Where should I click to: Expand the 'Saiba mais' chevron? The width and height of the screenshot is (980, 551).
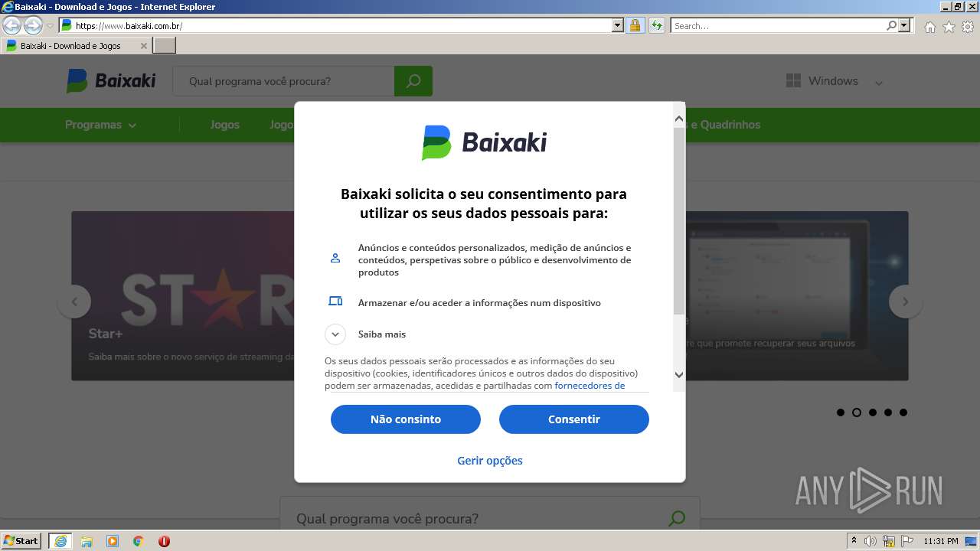click(335, 334)
